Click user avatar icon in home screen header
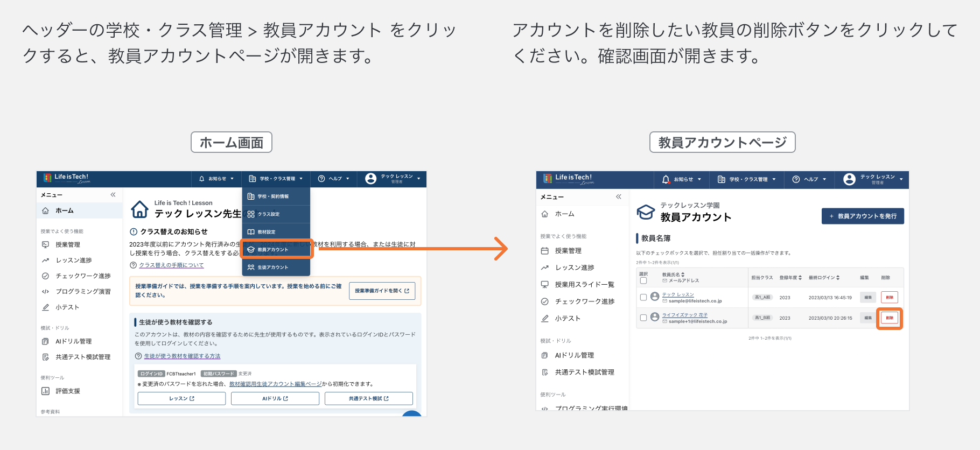 coord(370,179)
